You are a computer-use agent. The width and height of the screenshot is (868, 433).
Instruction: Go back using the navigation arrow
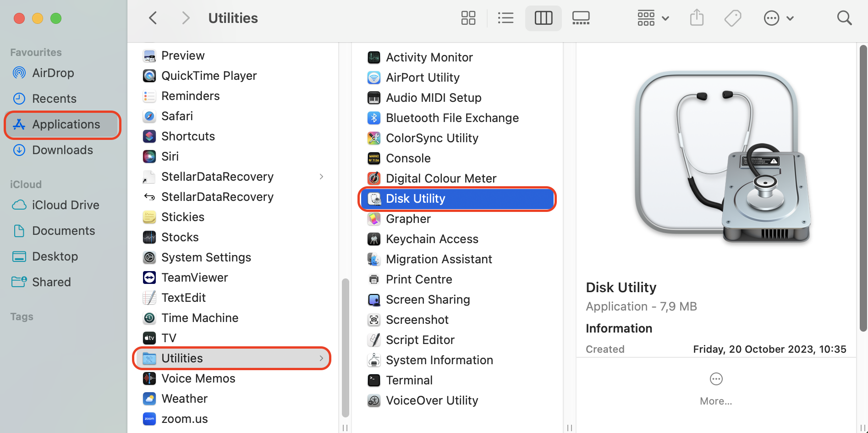(153, 17)
